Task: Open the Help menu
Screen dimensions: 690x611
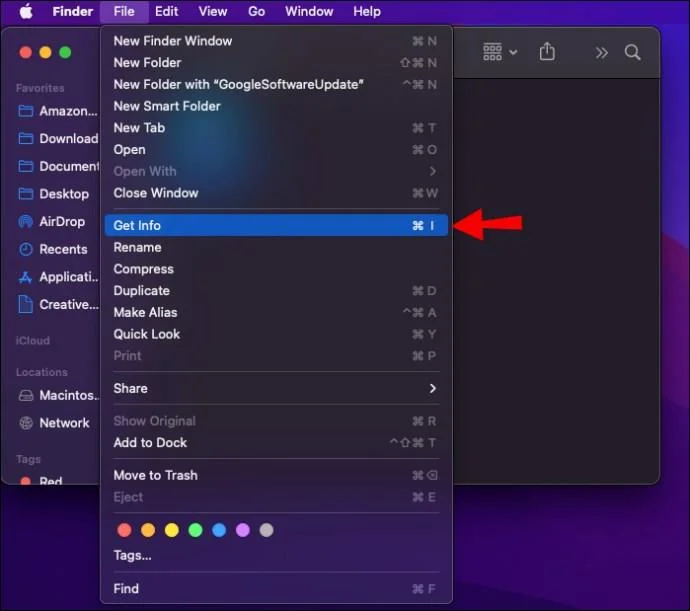Action: [x=367, y=11]
